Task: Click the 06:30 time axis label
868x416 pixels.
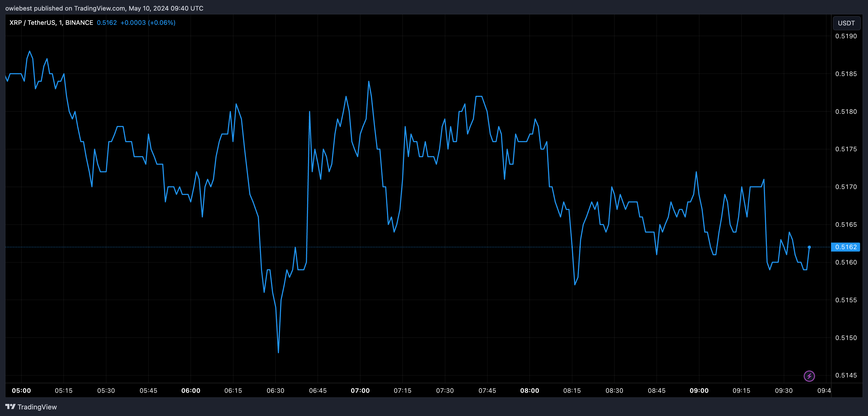Action: [275, 390]
